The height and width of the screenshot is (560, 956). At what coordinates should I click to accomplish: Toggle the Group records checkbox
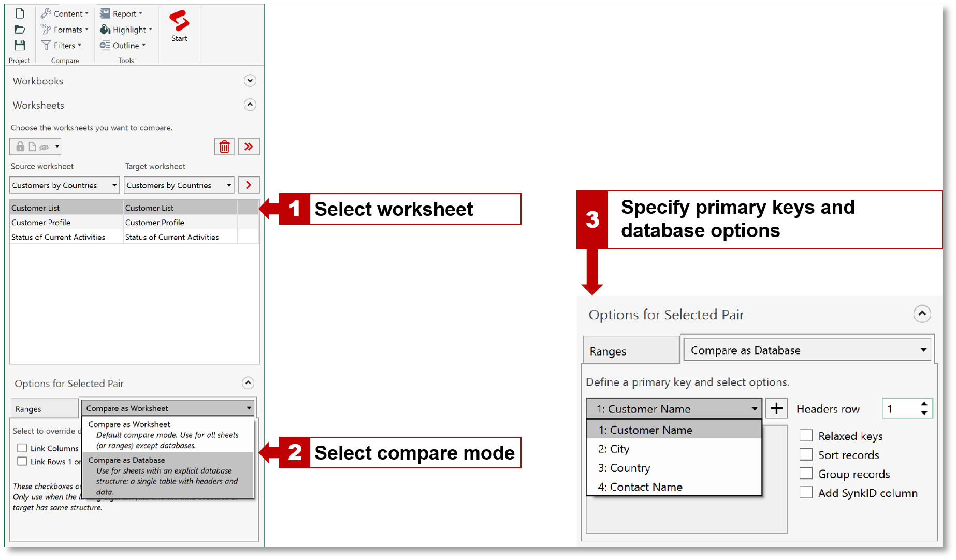click(806, 473)
